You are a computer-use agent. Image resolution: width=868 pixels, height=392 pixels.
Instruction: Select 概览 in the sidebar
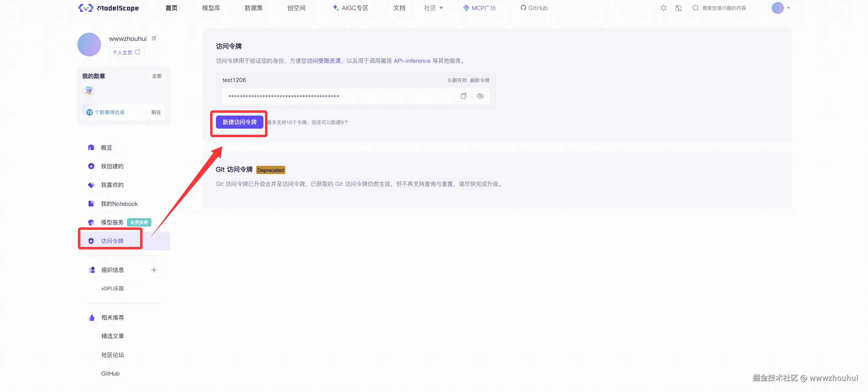(x=107, y=148)
